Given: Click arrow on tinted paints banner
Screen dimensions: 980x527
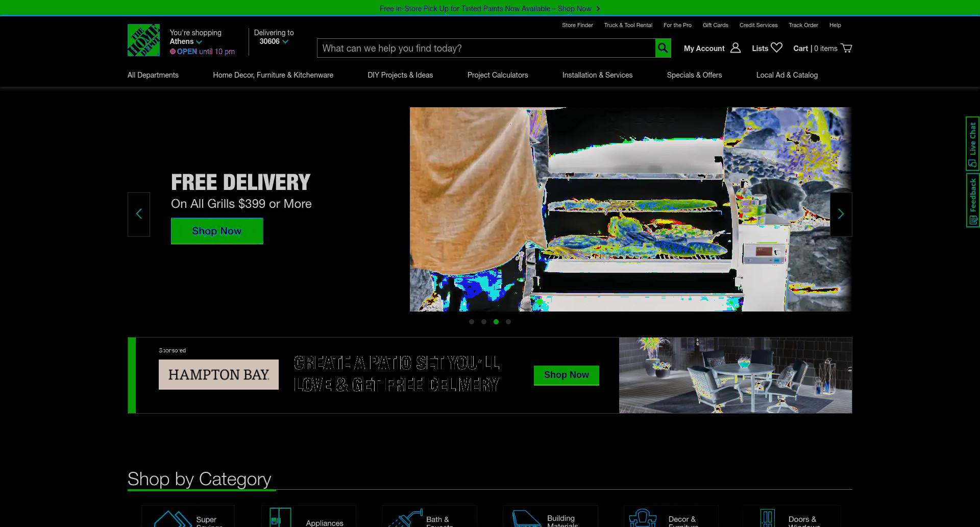Looking at the screenshot, I should (x=598, y=9).
